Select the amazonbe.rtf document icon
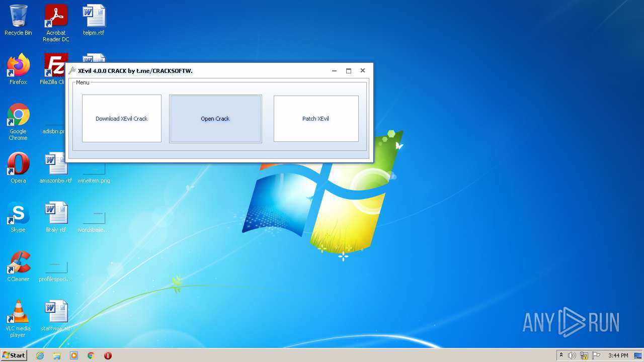 point(56,168)
